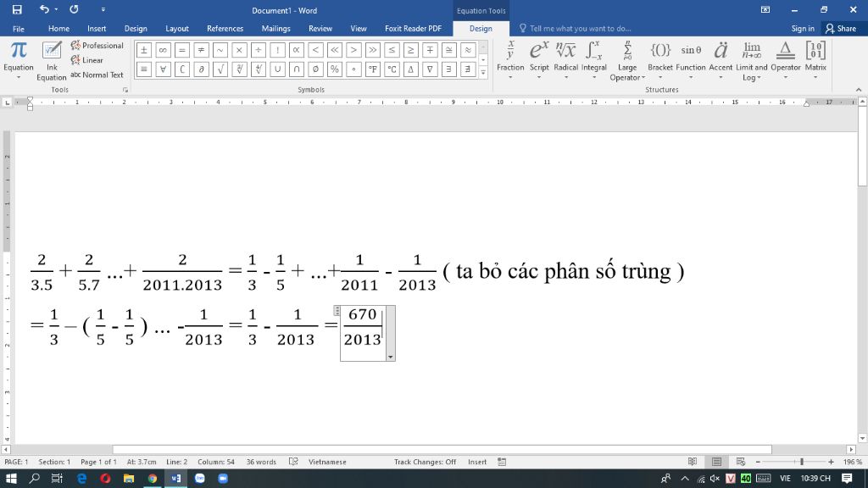Open the Customize Quick Access Toolbar dropdown
This screenshot has height=488, width=868.
[103, 9]
